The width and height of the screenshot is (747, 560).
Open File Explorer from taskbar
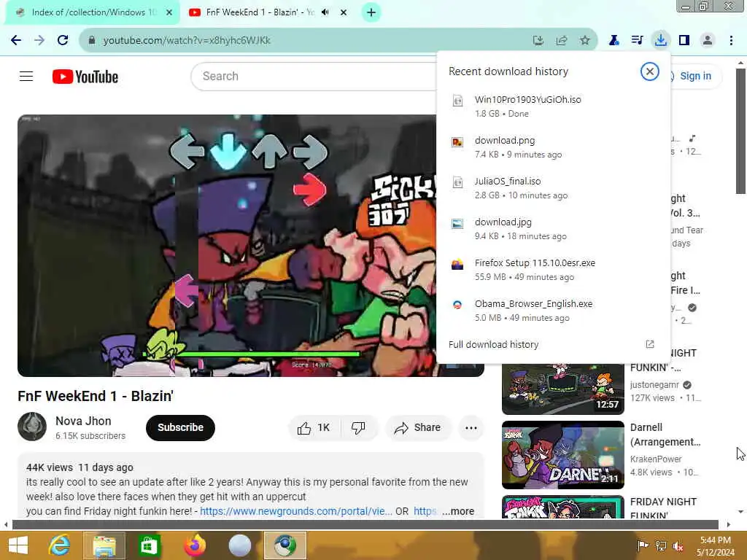(104, 545)
